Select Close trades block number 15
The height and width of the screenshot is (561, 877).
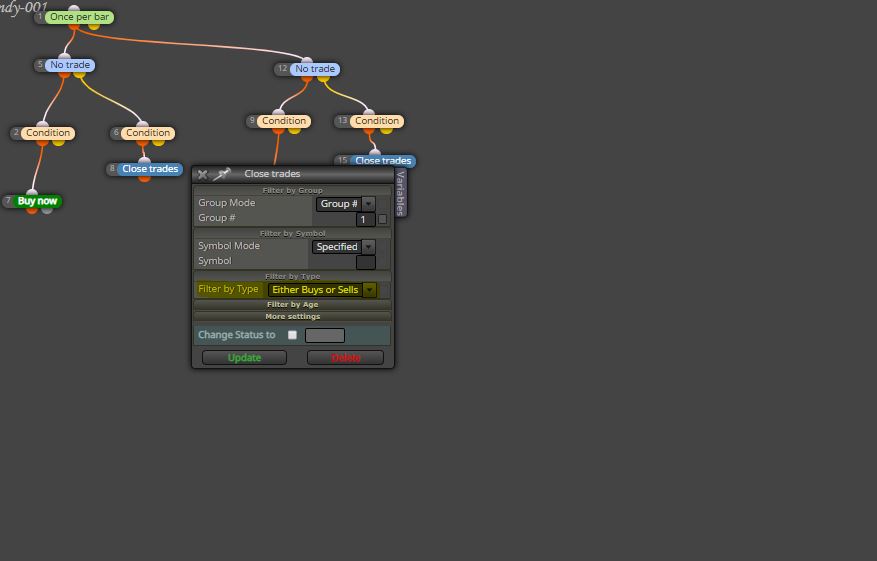(x=383, y=161)
